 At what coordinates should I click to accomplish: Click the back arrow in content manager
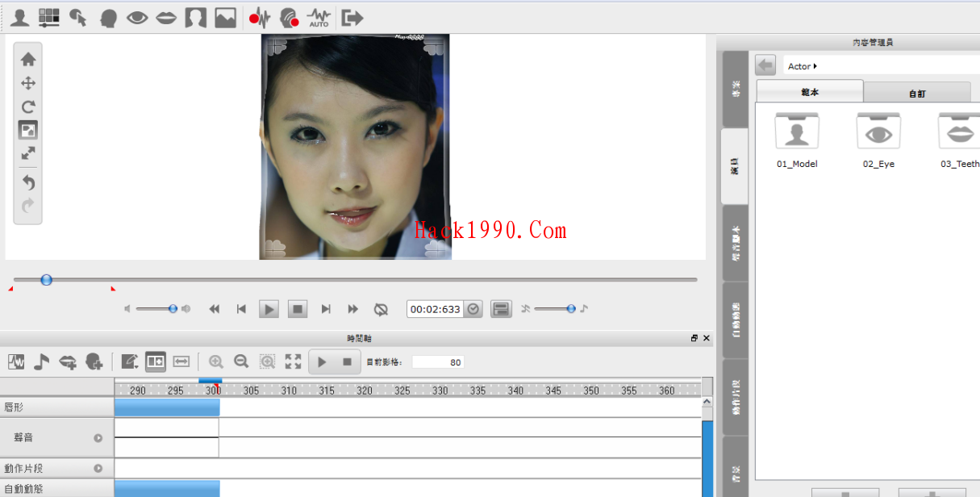(765, 65)
